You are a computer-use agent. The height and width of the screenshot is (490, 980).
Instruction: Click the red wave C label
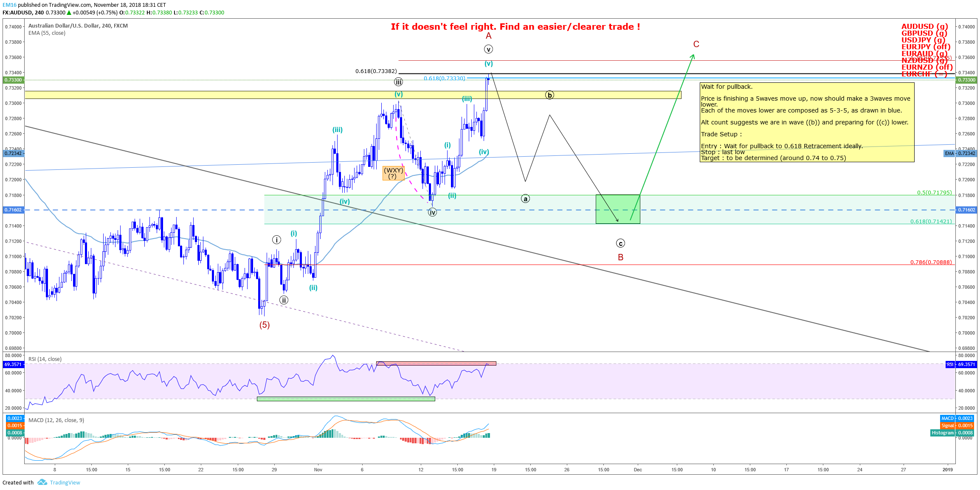click(696, 44)
